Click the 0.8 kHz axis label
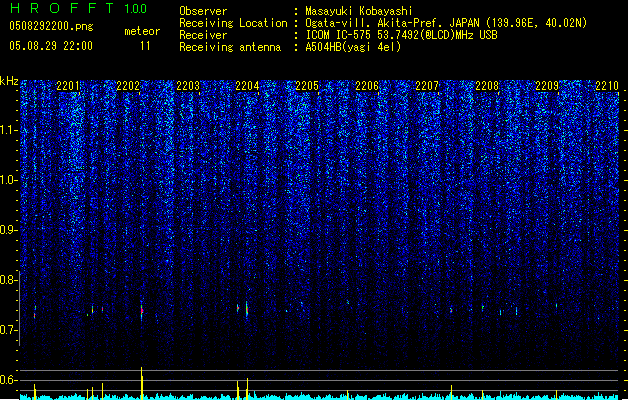 tap(7, 280)
